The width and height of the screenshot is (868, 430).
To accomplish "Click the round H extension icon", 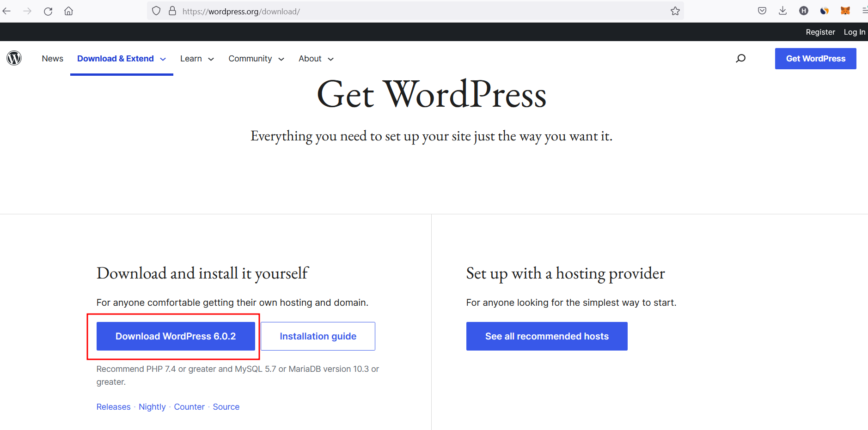I will point(804,11).
